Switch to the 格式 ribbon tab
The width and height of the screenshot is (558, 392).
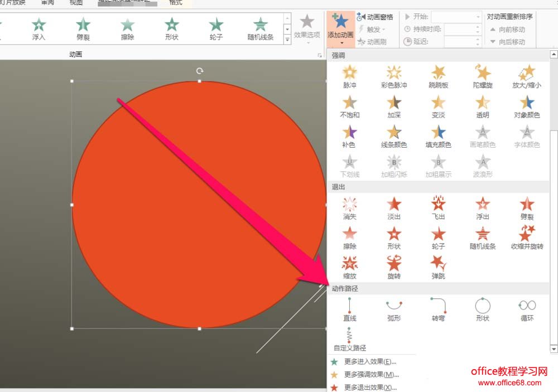pyautogui.click(x=176, y=2)
